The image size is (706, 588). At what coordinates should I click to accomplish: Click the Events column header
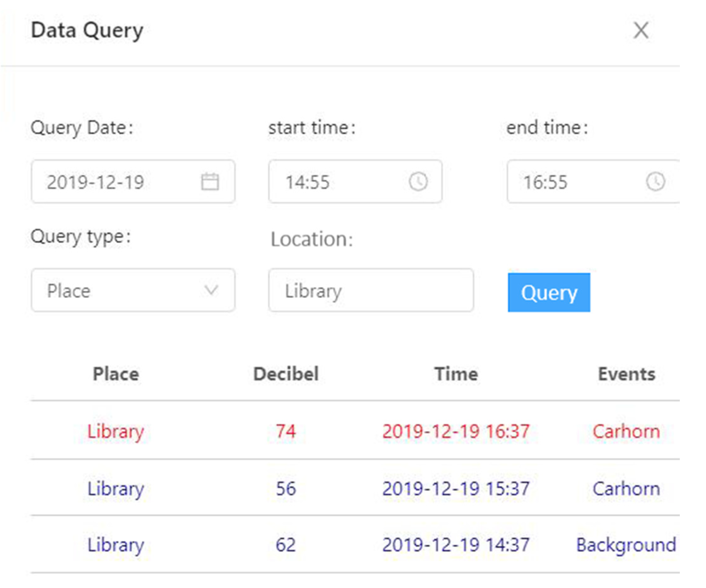point(626,374)
